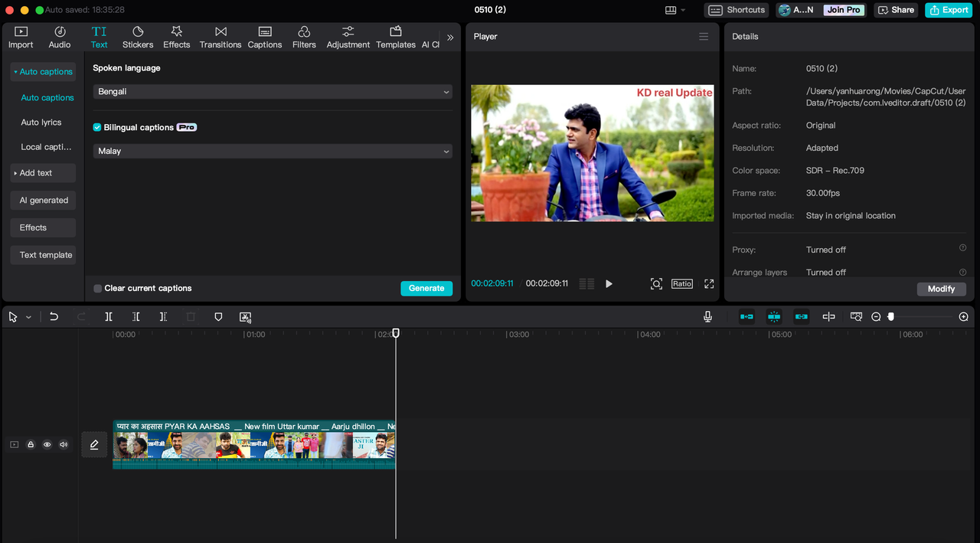
Task: Click the Export button
Action: tap(948, 10)
